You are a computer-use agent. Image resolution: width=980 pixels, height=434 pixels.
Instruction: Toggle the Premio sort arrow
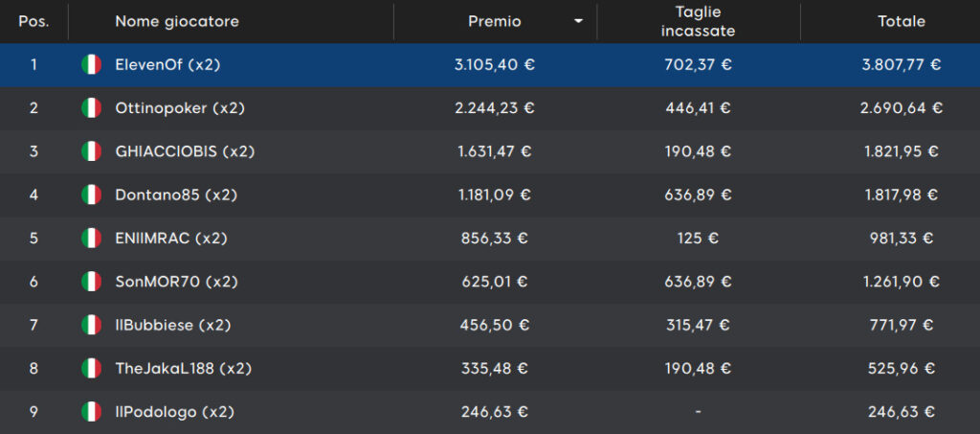pos(578,22)
